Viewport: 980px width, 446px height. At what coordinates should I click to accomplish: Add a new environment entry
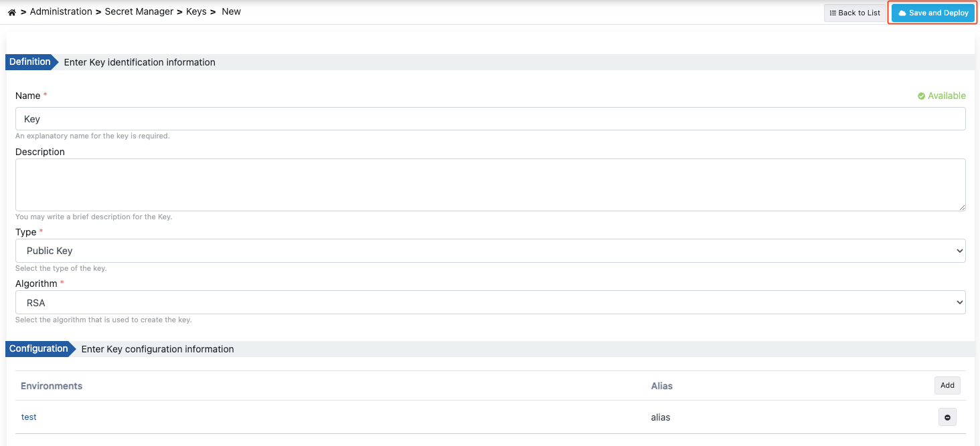[947, 385]
